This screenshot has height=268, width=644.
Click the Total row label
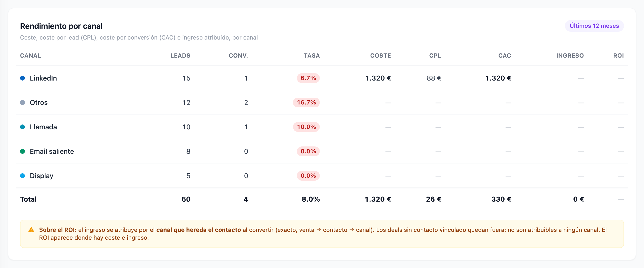coord(28,199)
